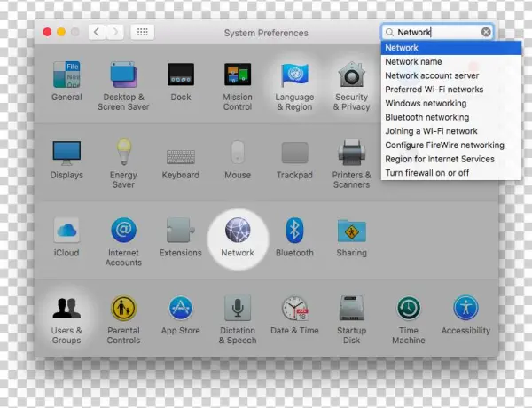Choose Joining a Wi-Fi network suggestion
Screen dimensions: 532x408
tap(451, 131)
